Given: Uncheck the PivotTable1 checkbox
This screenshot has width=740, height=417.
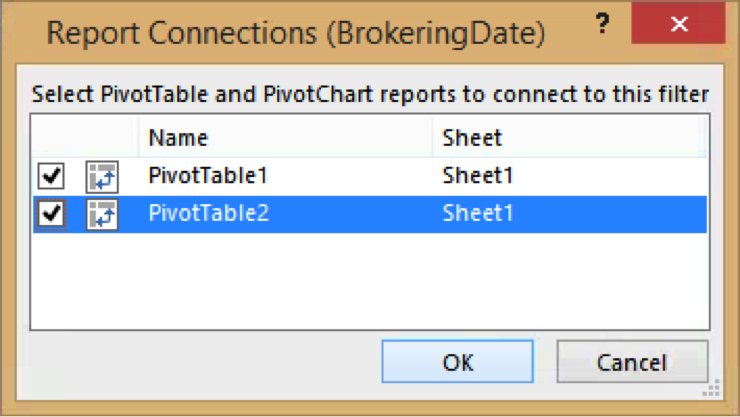Looking at the screenshot, I should (51, 177).
